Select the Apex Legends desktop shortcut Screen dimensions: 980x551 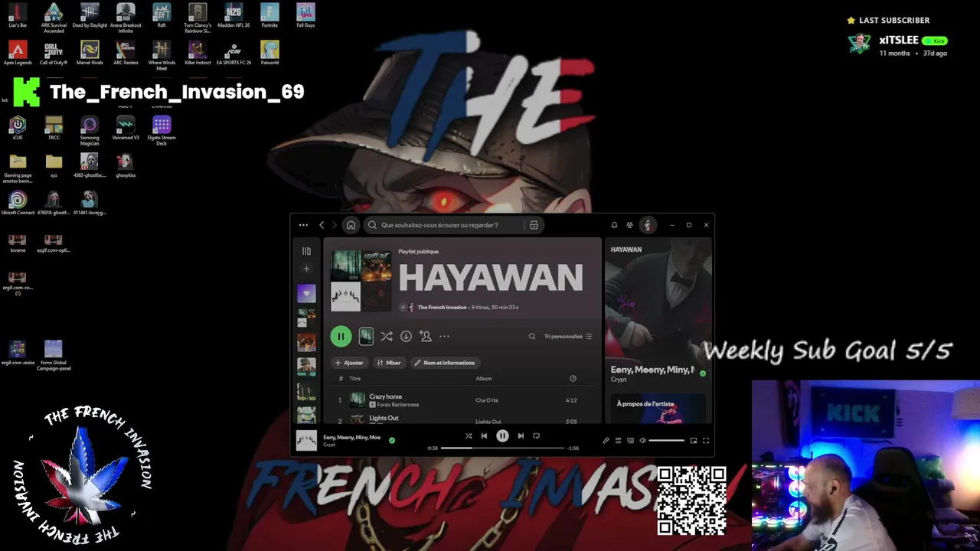click(18, 53)
